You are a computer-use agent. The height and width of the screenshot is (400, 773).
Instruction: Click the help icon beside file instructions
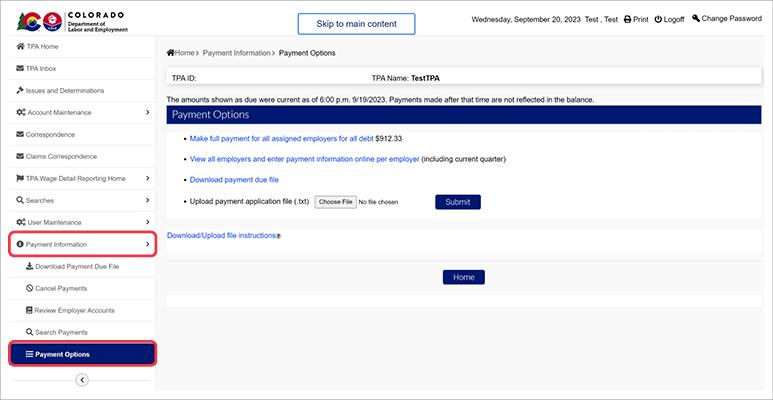277,236
